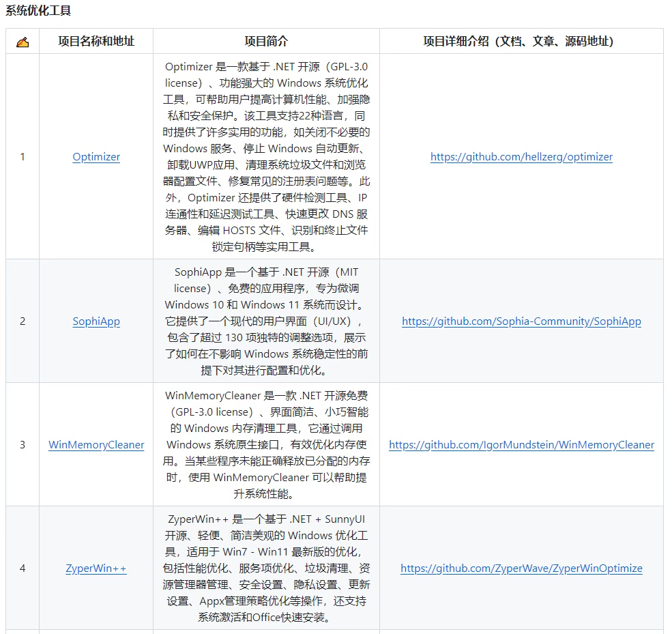Click row number 3 cell
This screenshot has width=672, height=634.
(23, 445)
